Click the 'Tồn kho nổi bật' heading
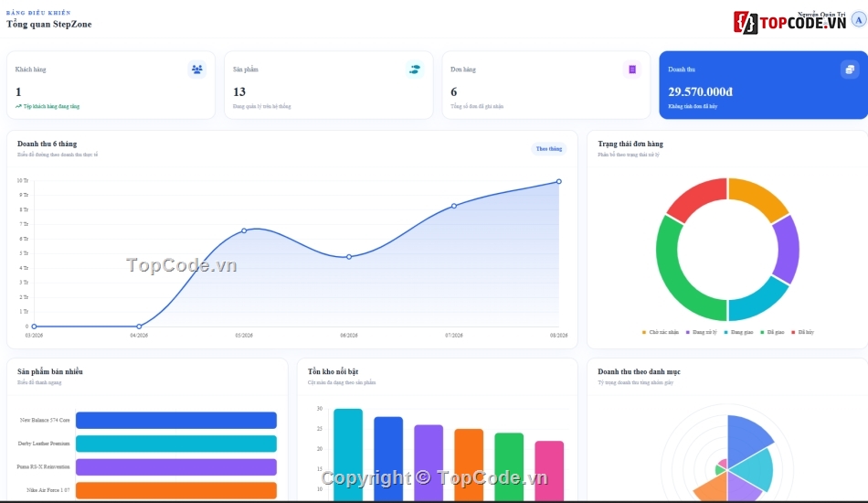Viewport: 868px width, 503px height. (333, 371)
